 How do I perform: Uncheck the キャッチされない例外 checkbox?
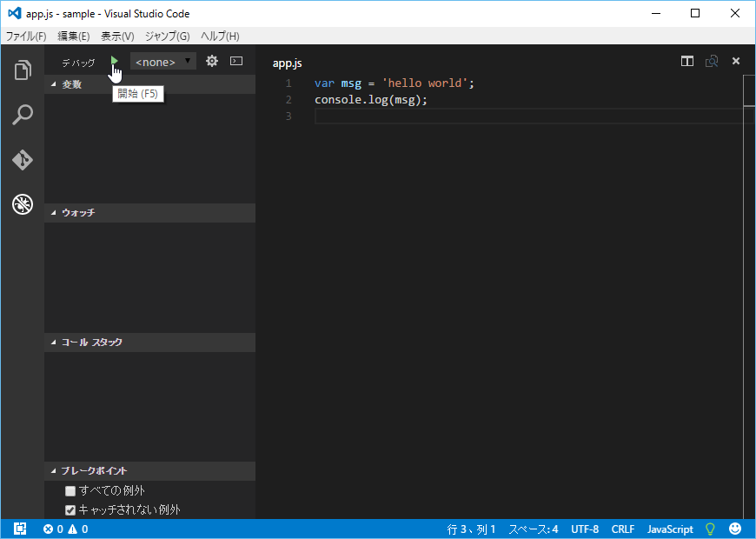point(71,510)
